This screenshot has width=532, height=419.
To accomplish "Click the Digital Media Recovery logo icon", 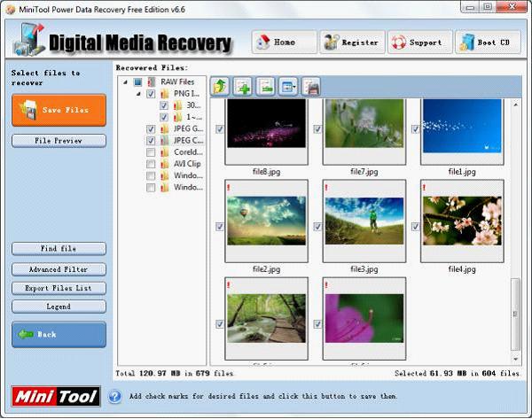I will pyautogui.click(x=29, y=40).
